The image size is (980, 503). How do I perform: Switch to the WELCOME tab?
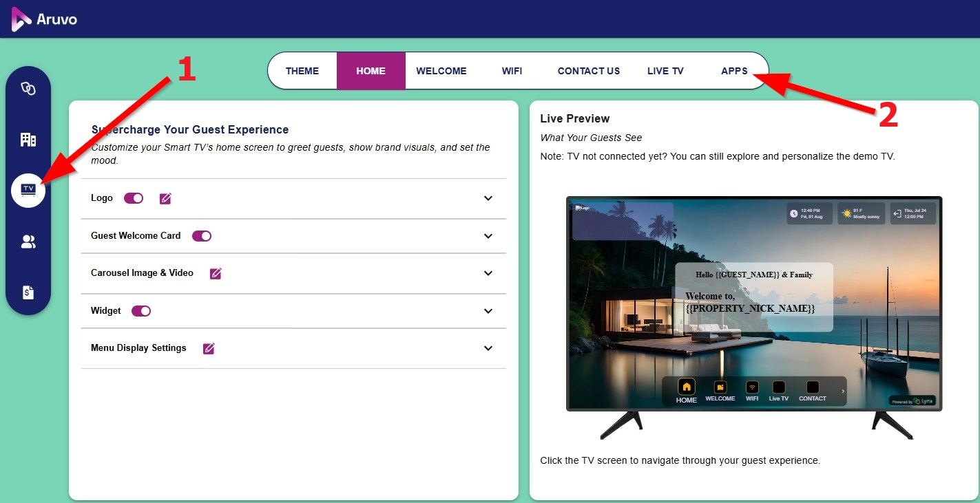[441, 71]
